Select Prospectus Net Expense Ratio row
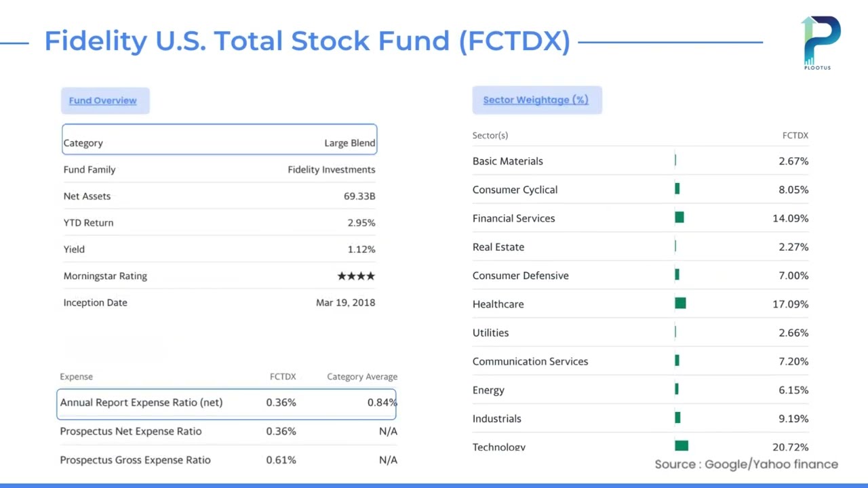Viewport: 868px width, 488px height. tap(229, 431)
